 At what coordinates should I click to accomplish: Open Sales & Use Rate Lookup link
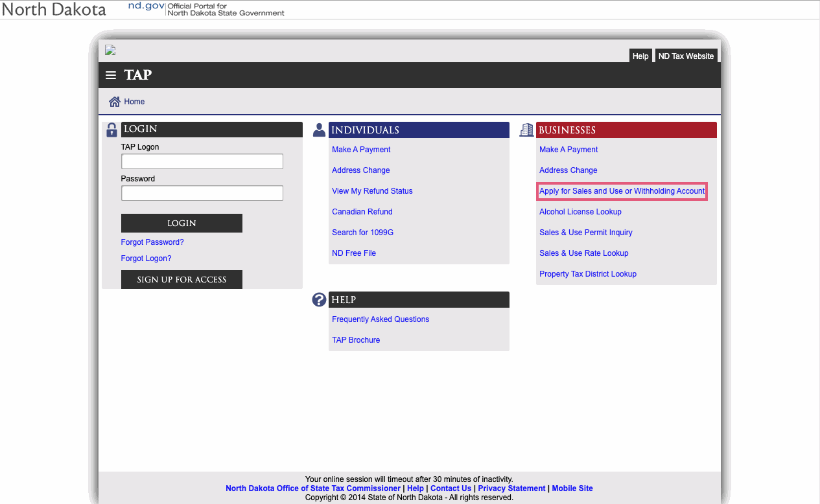point(584,253)
